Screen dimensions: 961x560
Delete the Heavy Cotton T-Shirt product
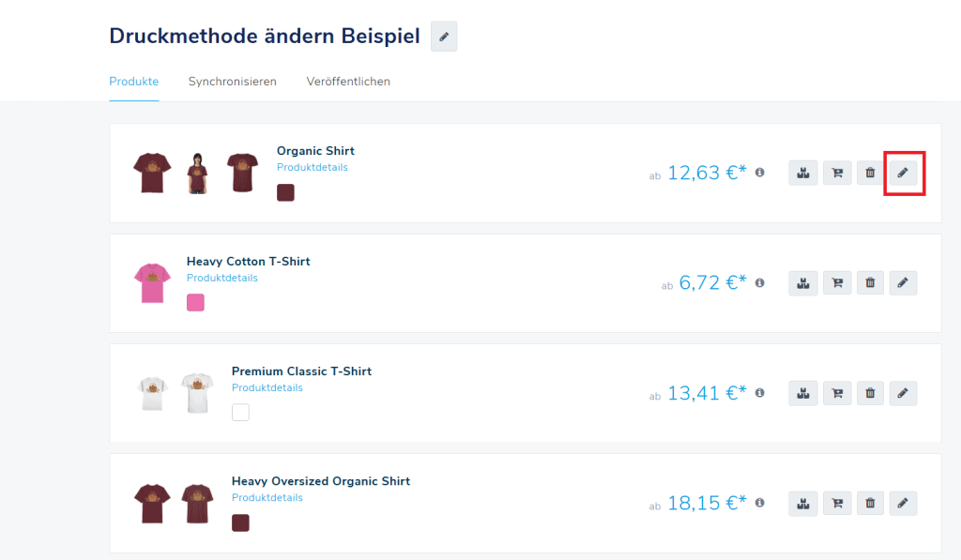(870, 282)
